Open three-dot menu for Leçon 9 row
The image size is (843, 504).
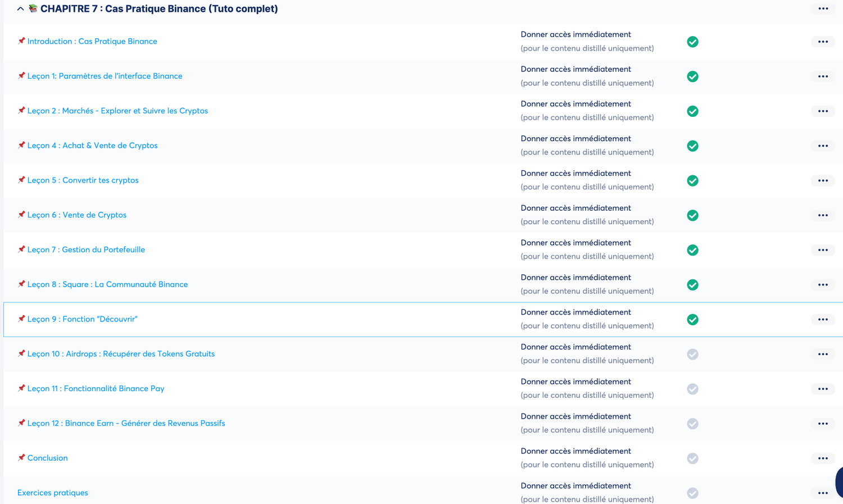823,320
